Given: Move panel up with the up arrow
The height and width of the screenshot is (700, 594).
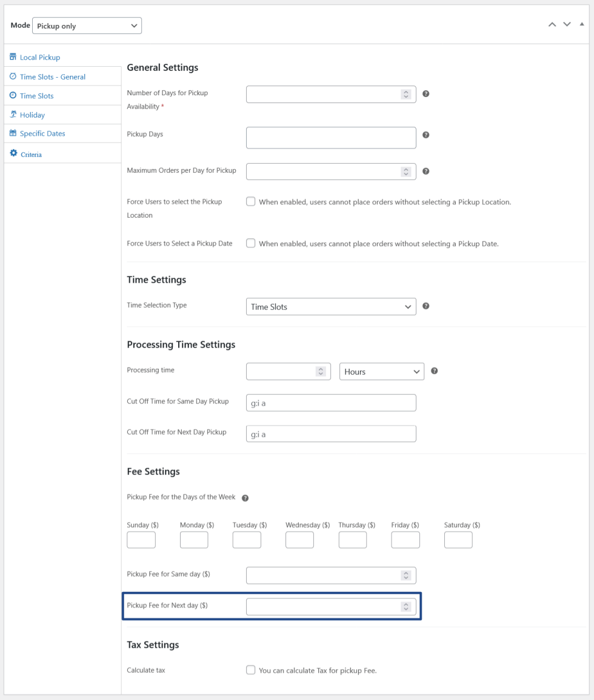Looking at the screenshot, I should [552, 24].
